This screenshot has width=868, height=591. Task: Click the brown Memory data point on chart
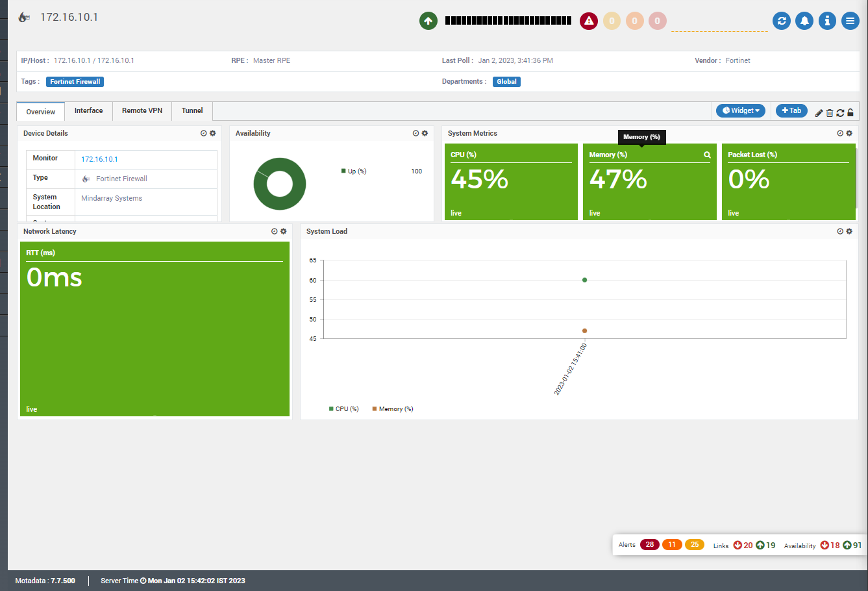[x=585, y=331]
